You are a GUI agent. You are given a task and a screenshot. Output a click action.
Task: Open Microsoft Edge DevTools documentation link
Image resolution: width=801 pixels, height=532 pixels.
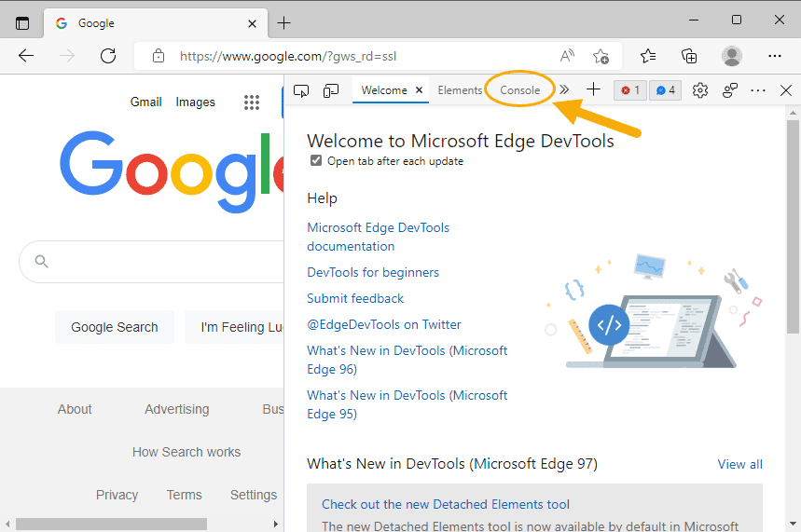point(378,237)
